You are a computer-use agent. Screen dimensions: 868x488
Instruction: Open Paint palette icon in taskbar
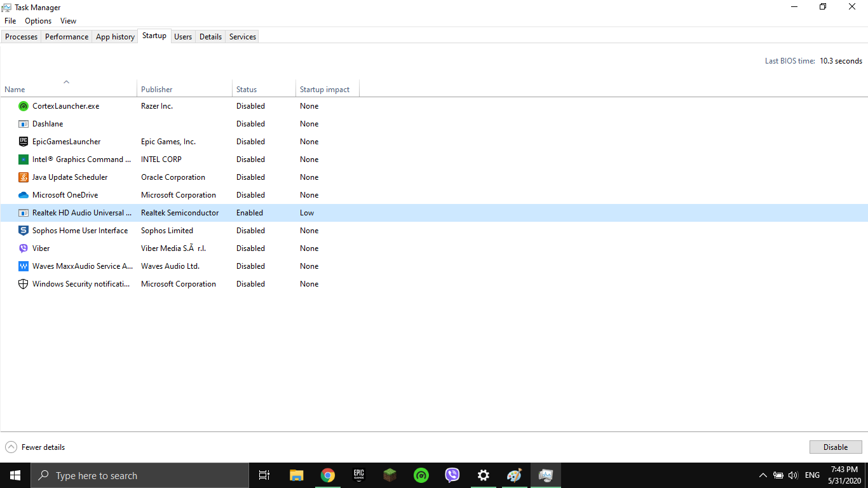click(x=514, y=475)
